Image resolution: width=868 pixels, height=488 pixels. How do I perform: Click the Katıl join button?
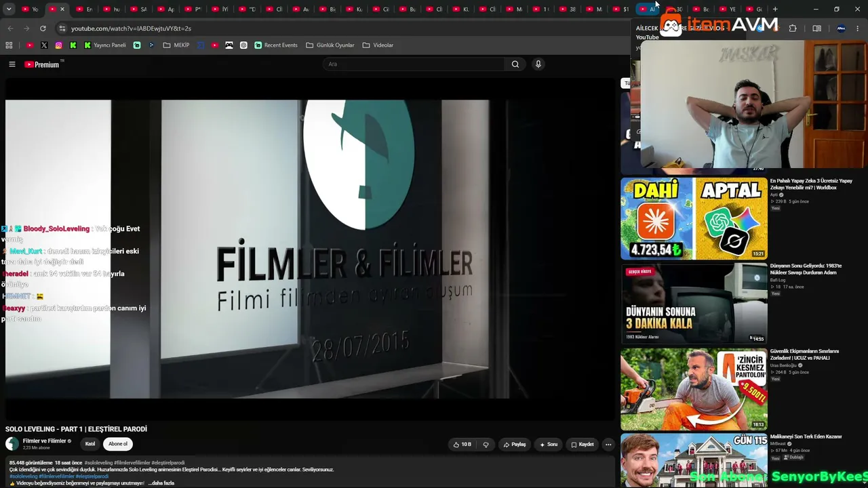coord(90,444)
